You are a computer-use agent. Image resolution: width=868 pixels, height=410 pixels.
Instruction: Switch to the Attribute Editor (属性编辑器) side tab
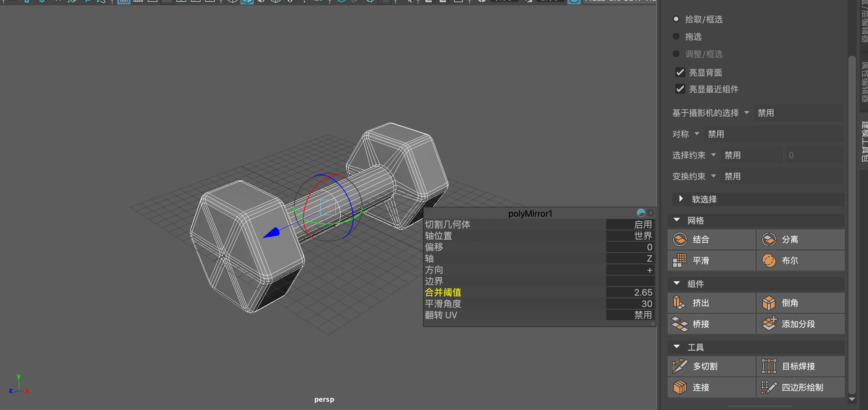tap(864, 81)
